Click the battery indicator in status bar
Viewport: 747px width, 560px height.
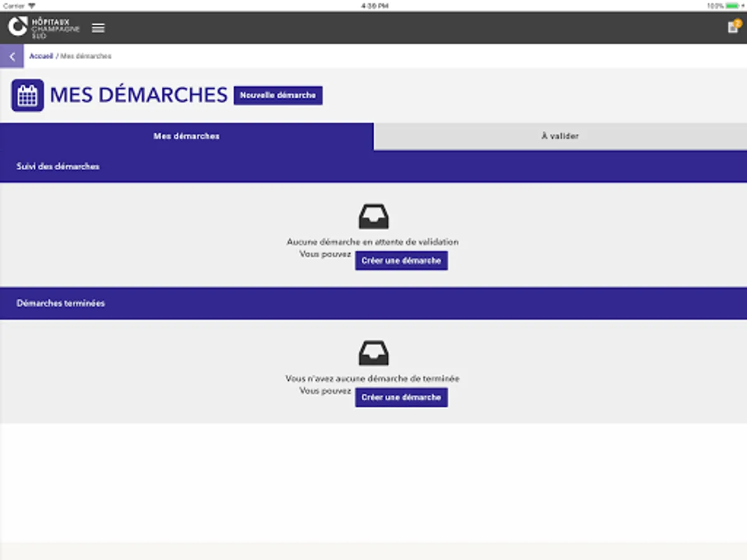733,6
